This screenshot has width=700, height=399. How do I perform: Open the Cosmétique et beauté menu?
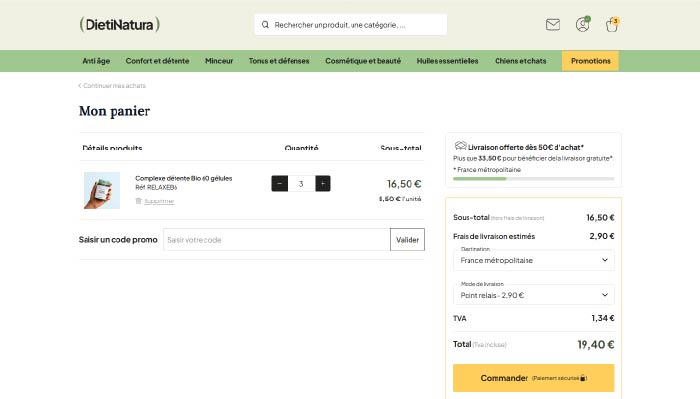tap(363, 61)
